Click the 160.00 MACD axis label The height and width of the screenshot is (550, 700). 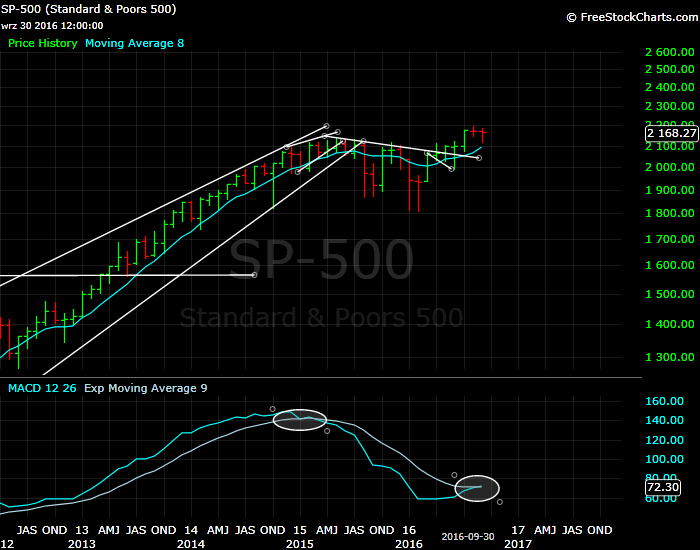pos(664,401)
